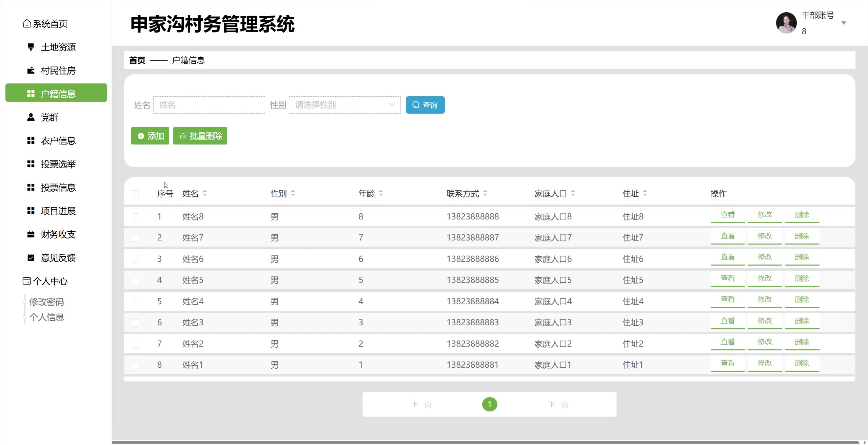Click the user avatar picture

coord(786,23)
